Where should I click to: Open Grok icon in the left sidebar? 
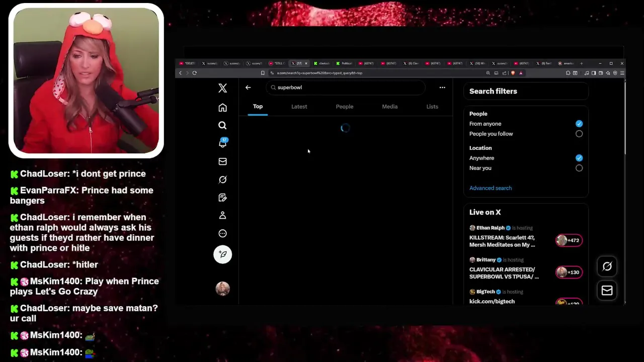(222, 179)
